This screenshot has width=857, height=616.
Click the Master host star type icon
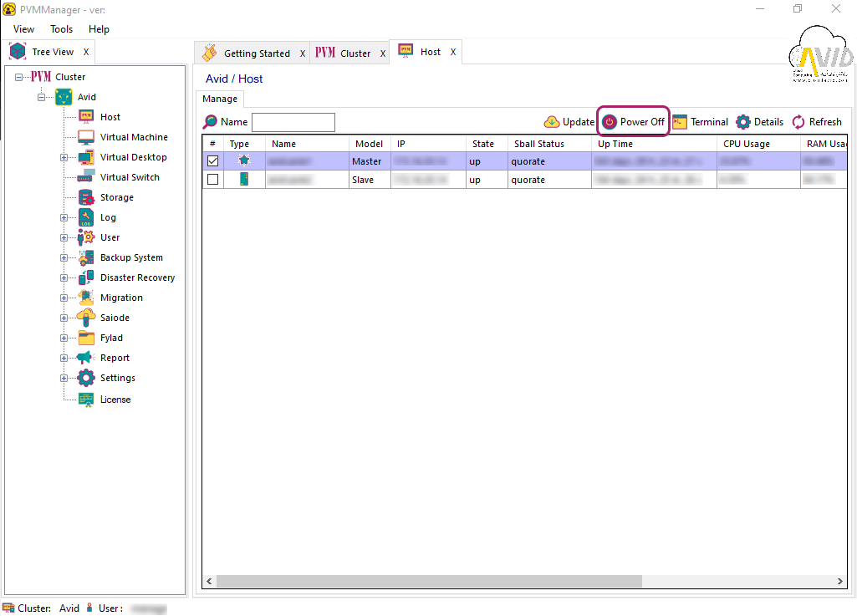[x=244, y=160]
